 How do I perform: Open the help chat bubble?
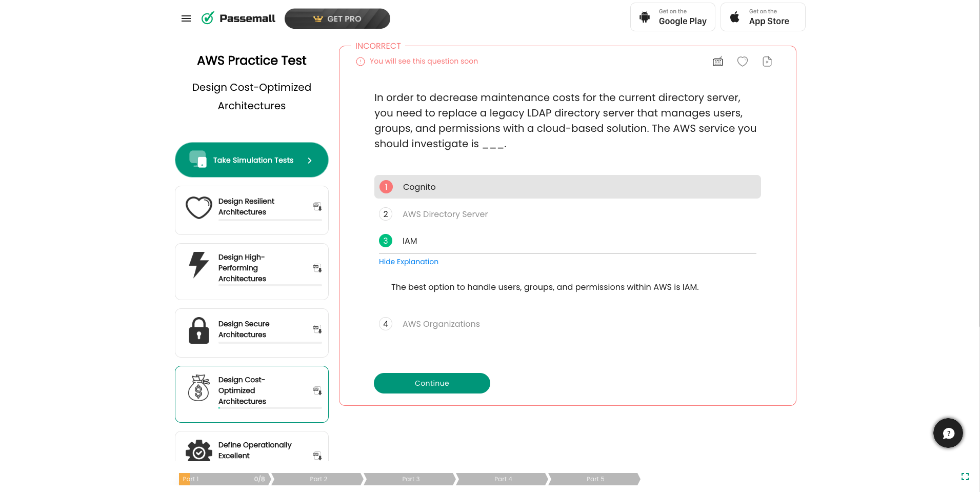pyautogui.click(x=948, y=433)
